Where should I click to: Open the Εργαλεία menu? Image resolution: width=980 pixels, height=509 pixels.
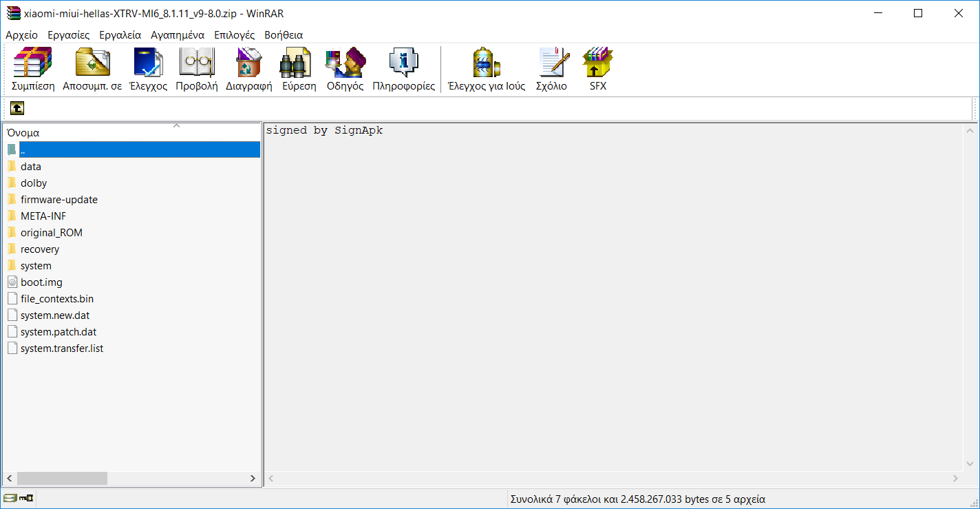pyautogui.click(x=120, y=35)
